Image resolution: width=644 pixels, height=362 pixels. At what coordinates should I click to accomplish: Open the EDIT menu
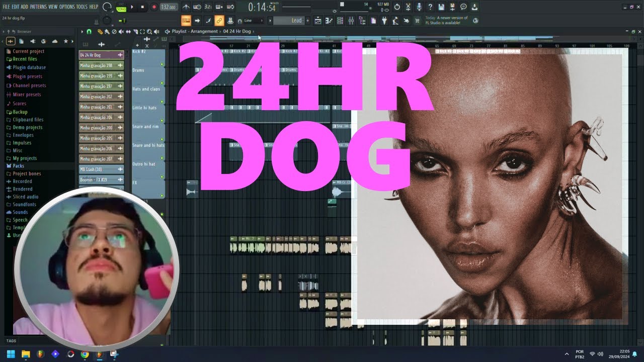click(16, 7)
